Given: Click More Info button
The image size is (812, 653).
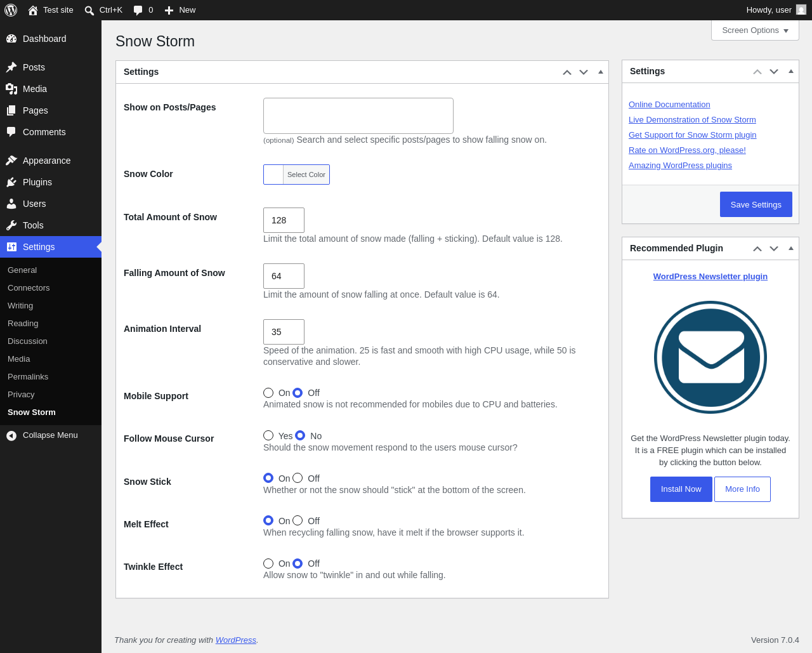Looking at the screenshot, I should [x=742, y=489].
